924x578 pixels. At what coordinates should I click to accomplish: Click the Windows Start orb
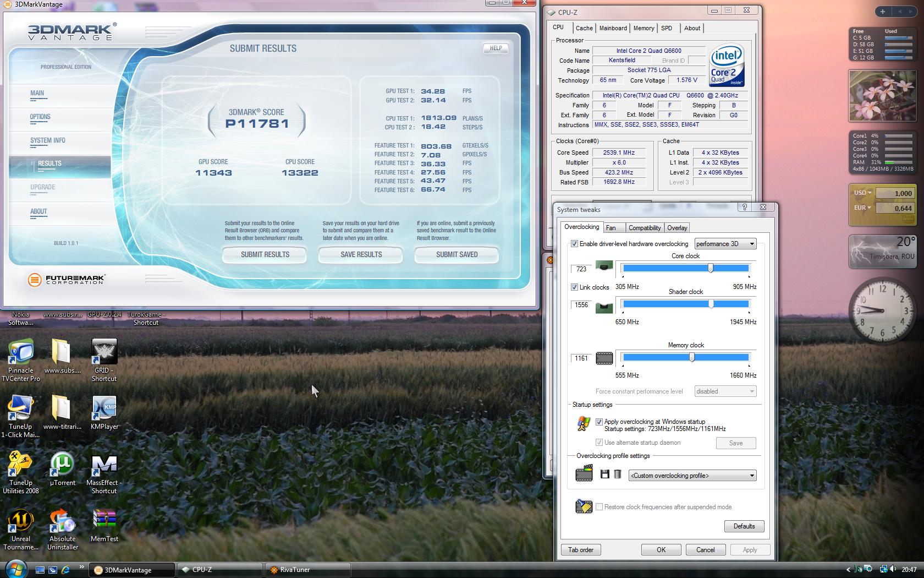(15, 569)
